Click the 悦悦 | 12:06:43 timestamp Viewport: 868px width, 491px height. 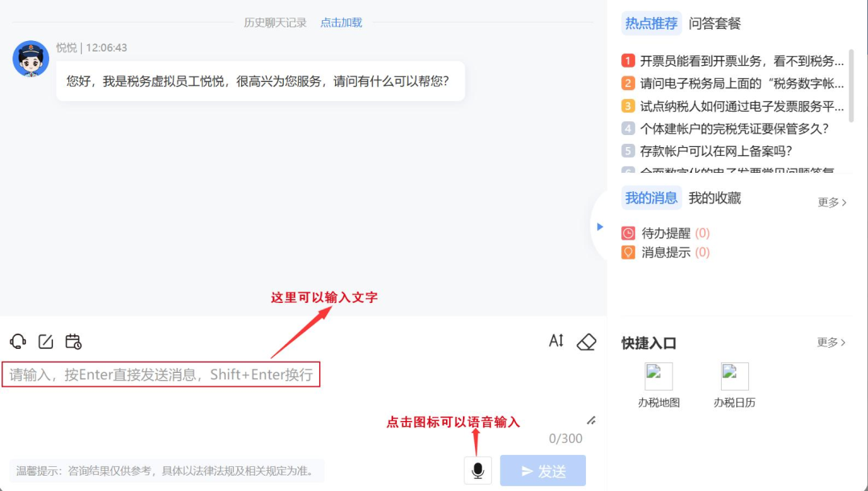click(x=92, y=47)
